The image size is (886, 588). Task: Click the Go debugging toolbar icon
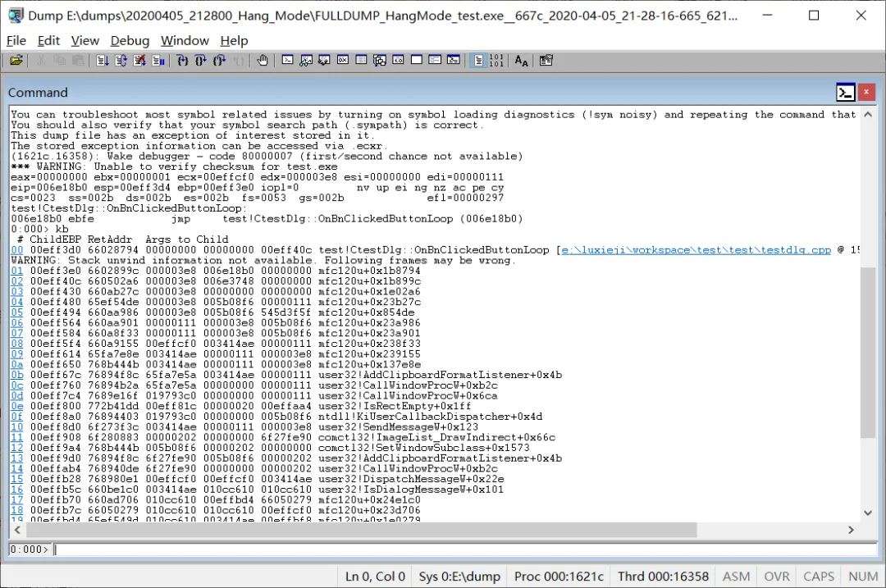tap(103, 61)
